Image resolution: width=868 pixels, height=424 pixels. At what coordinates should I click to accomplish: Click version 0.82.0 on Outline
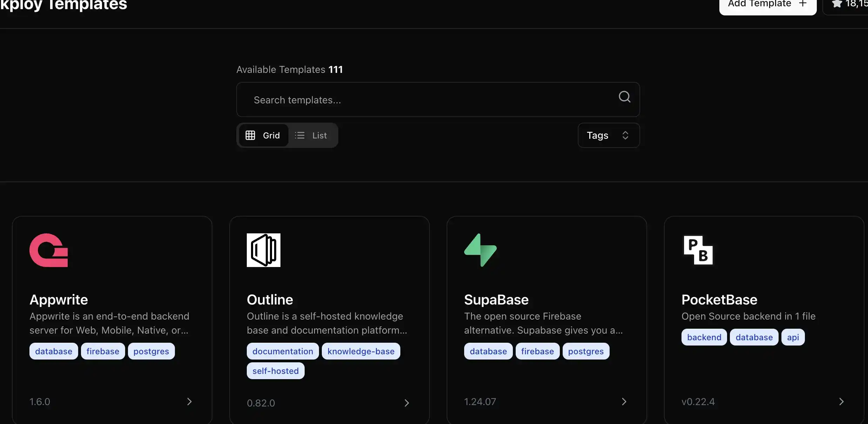click(261, 403)
